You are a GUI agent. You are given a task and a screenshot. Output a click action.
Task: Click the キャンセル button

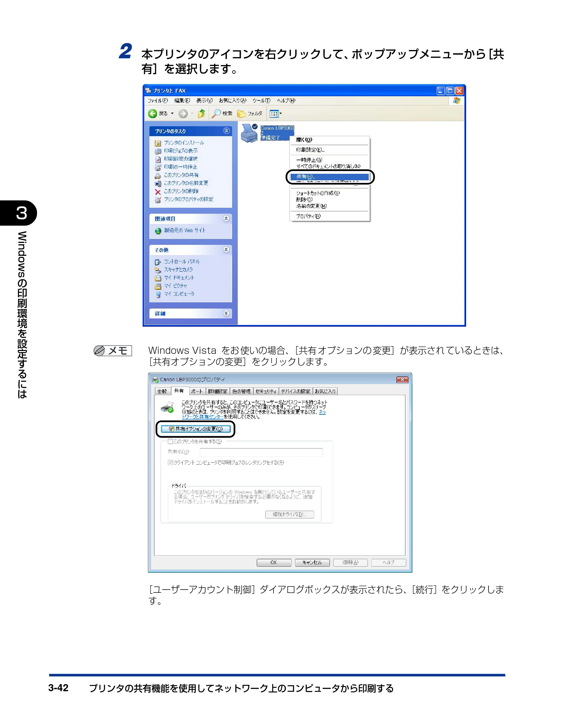point(312,563)
